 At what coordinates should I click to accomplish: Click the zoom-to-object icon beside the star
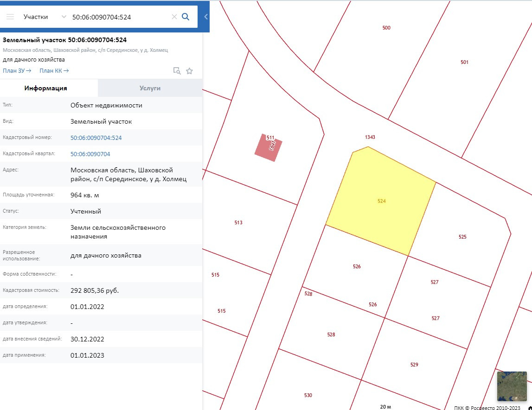(x=177, y=71)
